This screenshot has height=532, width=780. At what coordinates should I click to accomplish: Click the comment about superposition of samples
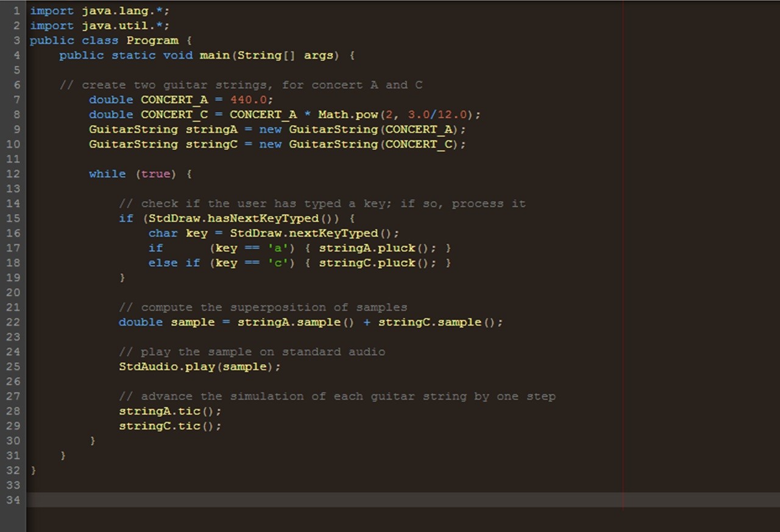tap(263, 307)
